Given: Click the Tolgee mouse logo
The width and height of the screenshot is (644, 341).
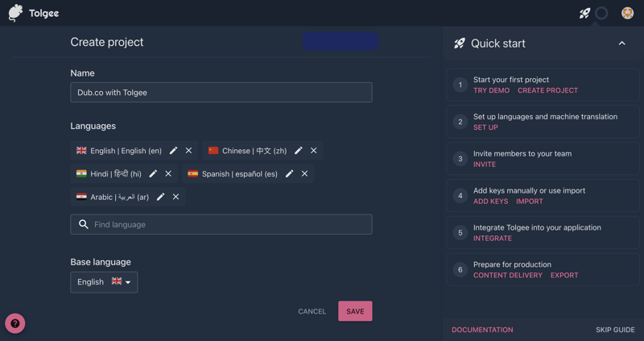Looking at the screenshot, I should click(15, 13).
